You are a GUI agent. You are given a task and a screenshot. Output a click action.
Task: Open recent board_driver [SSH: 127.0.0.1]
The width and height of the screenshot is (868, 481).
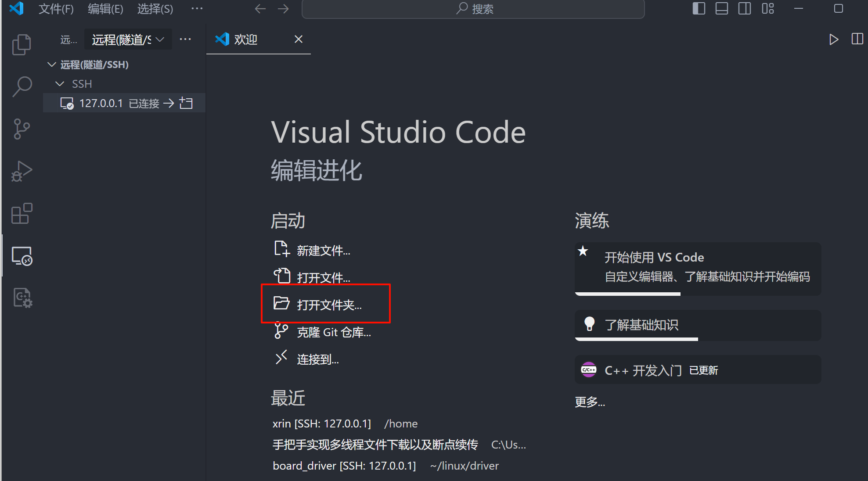[344, 466]
